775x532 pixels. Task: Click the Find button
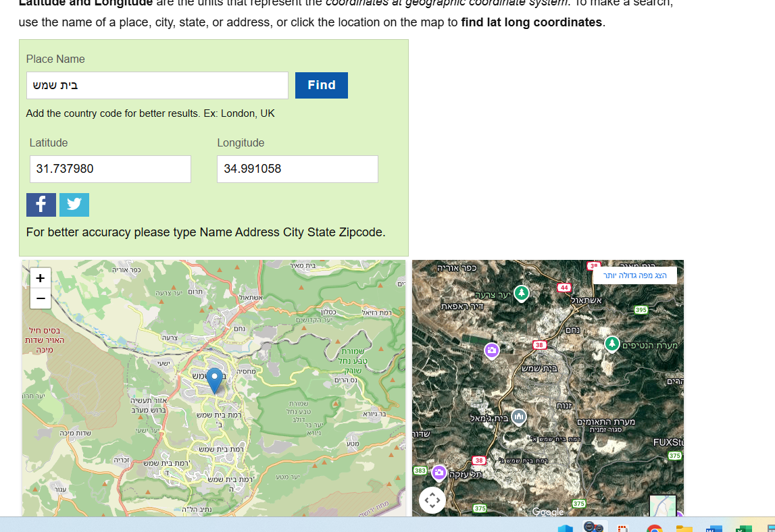point(321,85)
